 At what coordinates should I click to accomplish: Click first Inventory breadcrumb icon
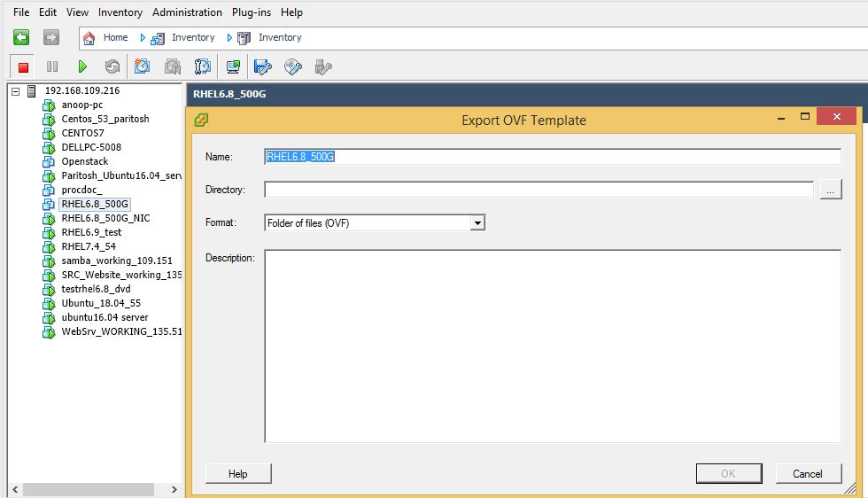tap(158, 38)
